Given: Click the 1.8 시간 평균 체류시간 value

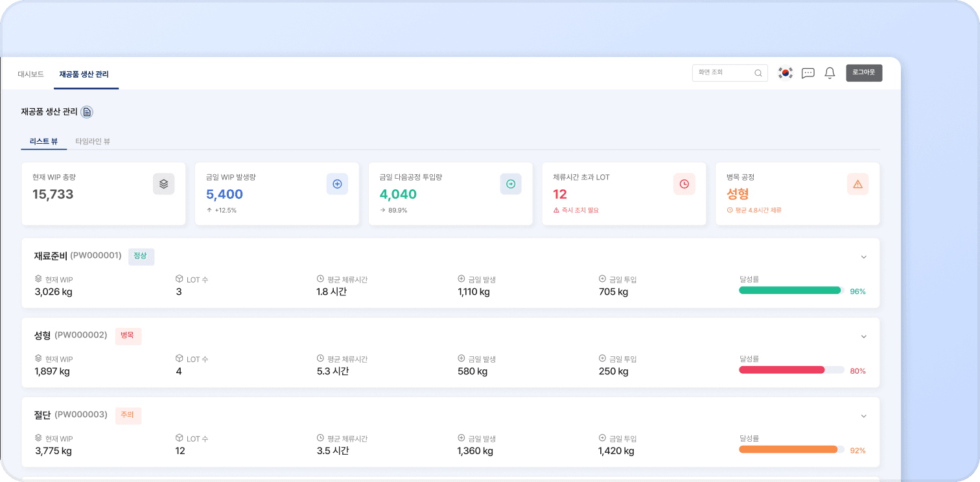Looking at the screenshot, I should click(331, 292).
